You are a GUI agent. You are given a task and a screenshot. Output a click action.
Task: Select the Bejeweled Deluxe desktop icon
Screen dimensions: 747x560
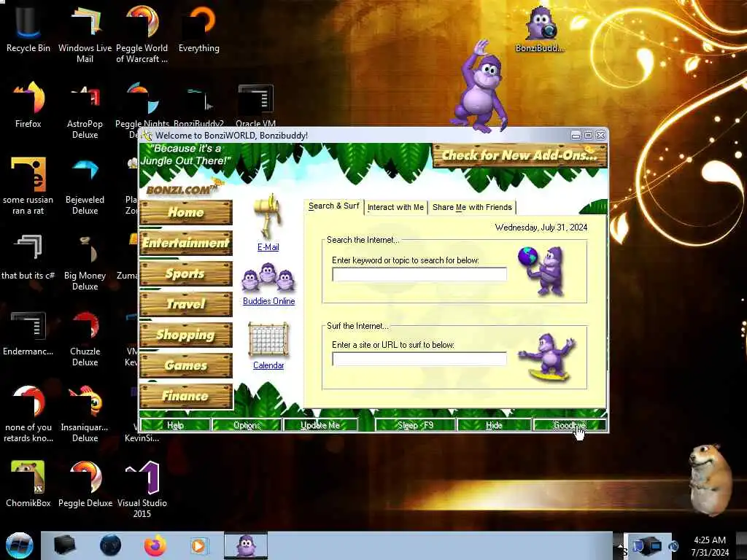click(x=85, y=186)
